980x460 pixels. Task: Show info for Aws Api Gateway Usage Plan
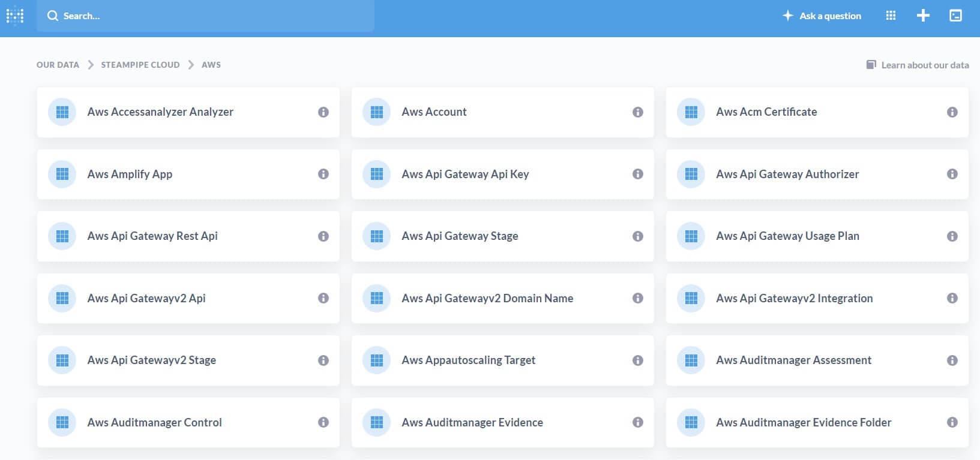pos(952,236)
